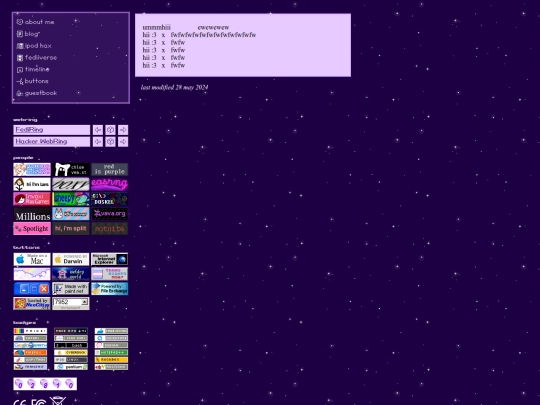This screenshot has width=540, height=405.
Task: Click the green sheepy button
Action: (71, 199)
